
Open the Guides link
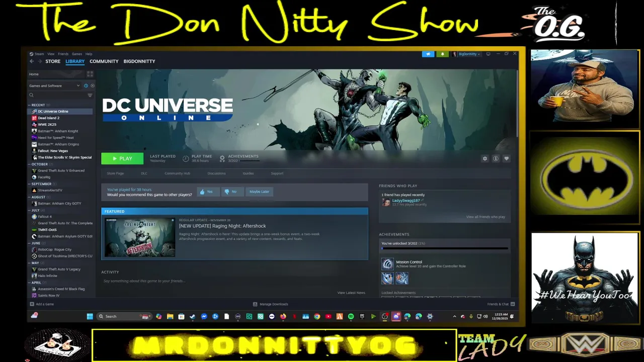pyautogui.click(x=248, y=173)
